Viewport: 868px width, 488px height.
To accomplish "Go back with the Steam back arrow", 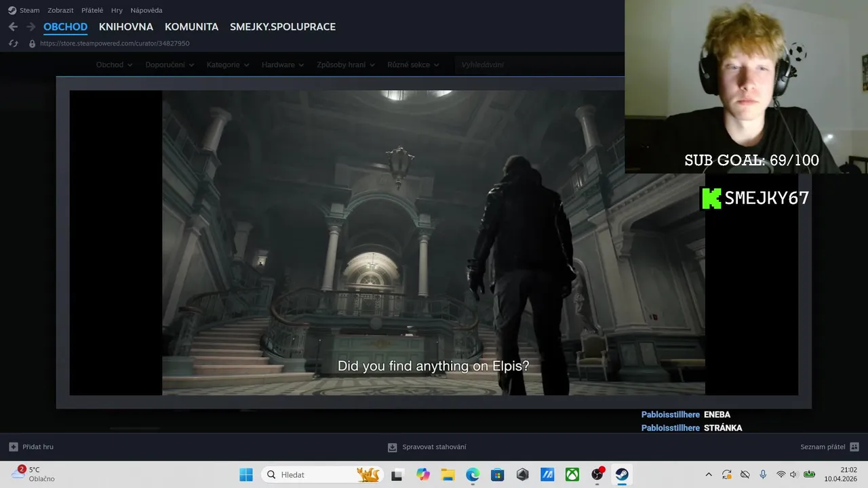I will [x=13, y=27].
